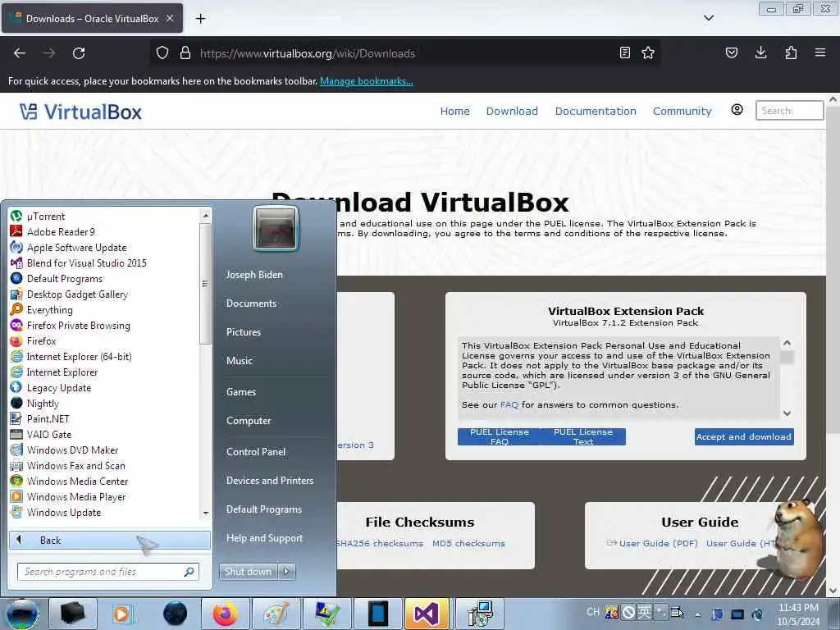Click Accept and download button

coord(744,436)
